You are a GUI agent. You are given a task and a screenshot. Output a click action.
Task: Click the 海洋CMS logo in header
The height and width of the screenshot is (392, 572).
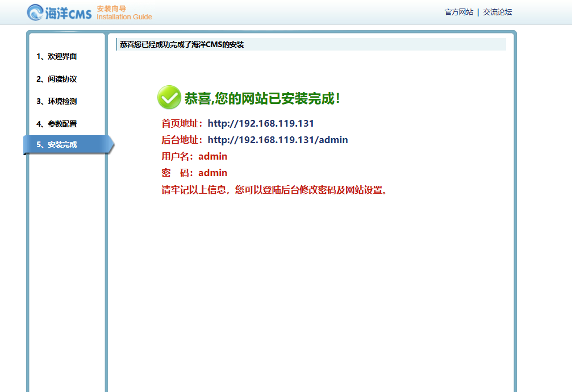60,12
